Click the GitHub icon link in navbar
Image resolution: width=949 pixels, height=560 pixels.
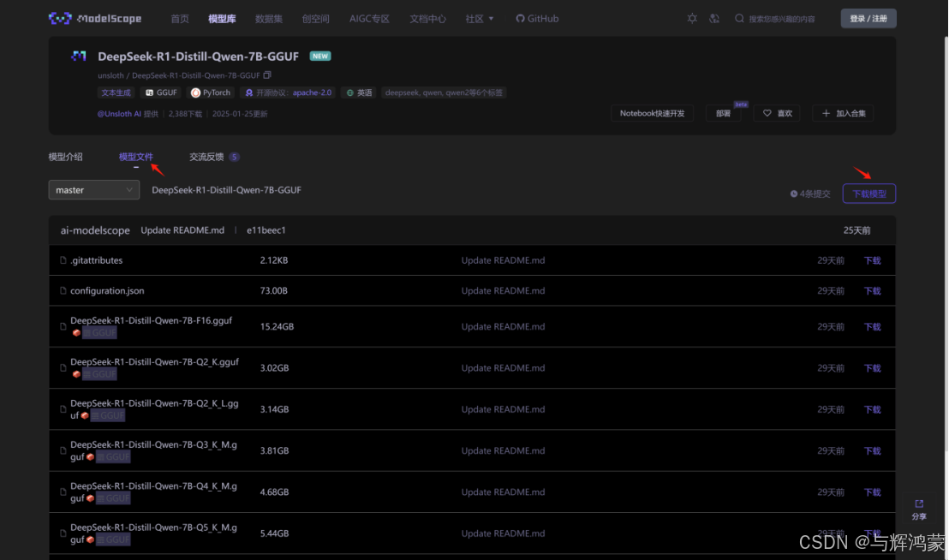(537, 19)
